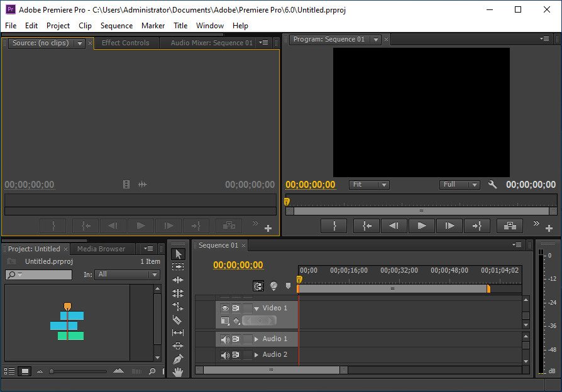Open the Sequence menu
This screenshot has width=562, height=392.
pos(116,26)
